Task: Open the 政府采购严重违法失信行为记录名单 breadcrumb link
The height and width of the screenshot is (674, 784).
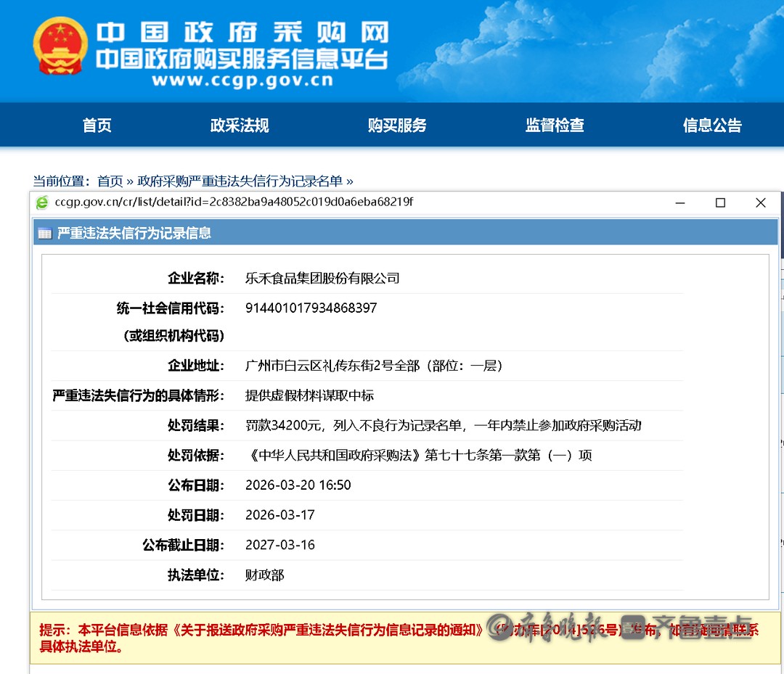Action: [x=240, y=181]
